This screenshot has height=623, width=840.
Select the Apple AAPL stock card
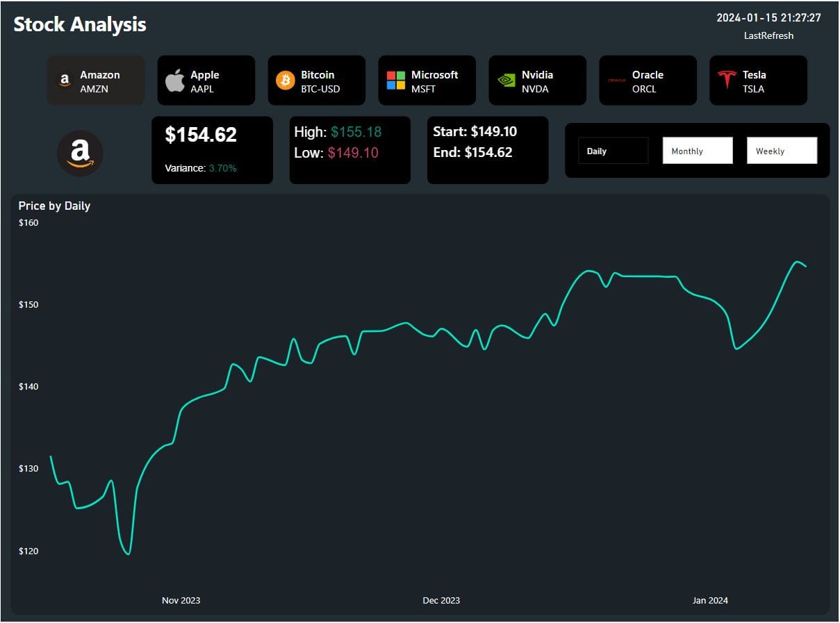click(x=206, y=81)
